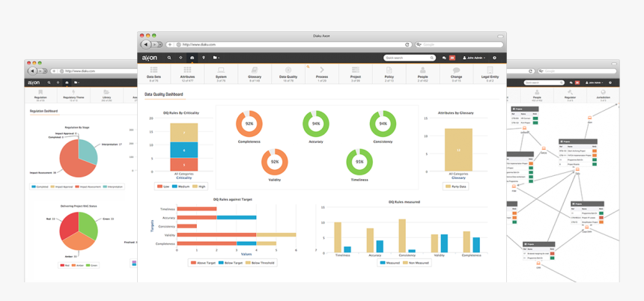Open Regulatory Theme tile in left window
The height and width of the screenshot is (301, 644).
coord(73,95)
